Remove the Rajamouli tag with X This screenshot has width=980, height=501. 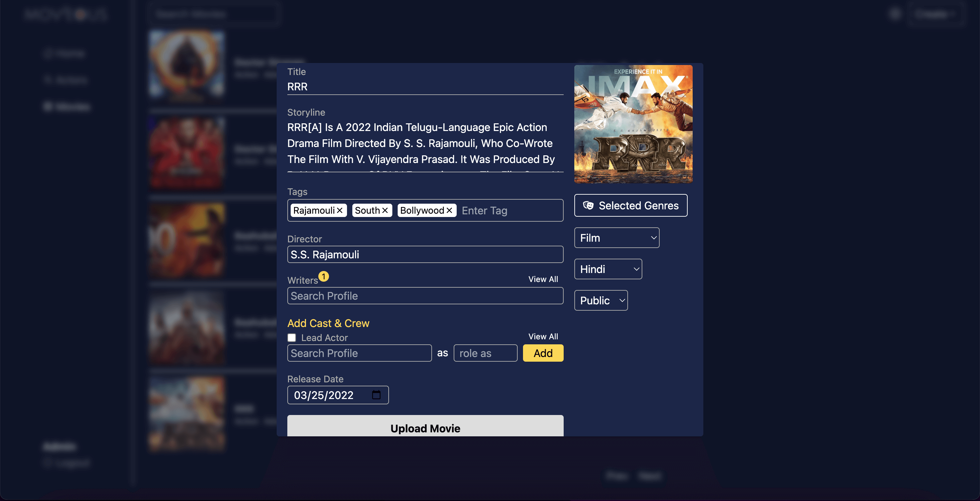pyautogui.click(x=341, y=210)
